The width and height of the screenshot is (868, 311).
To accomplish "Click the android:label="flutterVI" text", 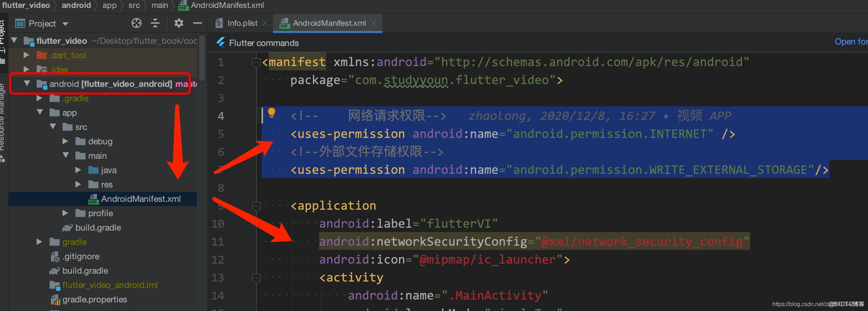I will (408, 224).
